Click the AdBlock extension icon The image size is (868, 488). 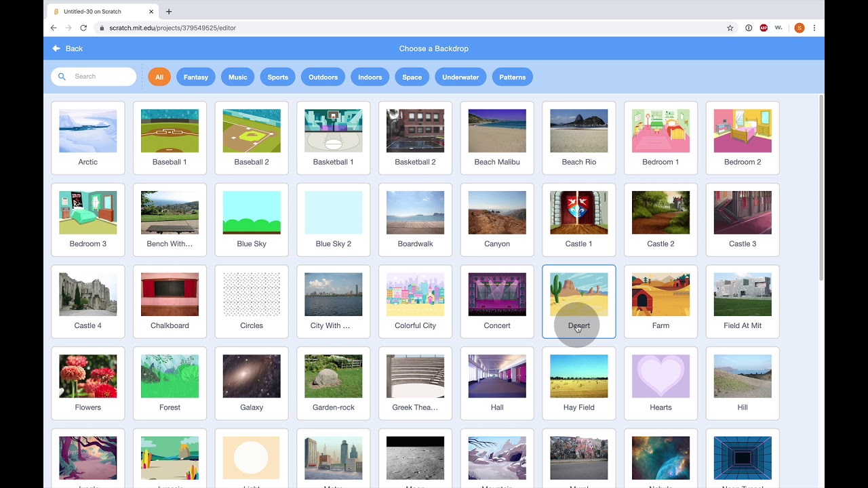coord(764,28)
